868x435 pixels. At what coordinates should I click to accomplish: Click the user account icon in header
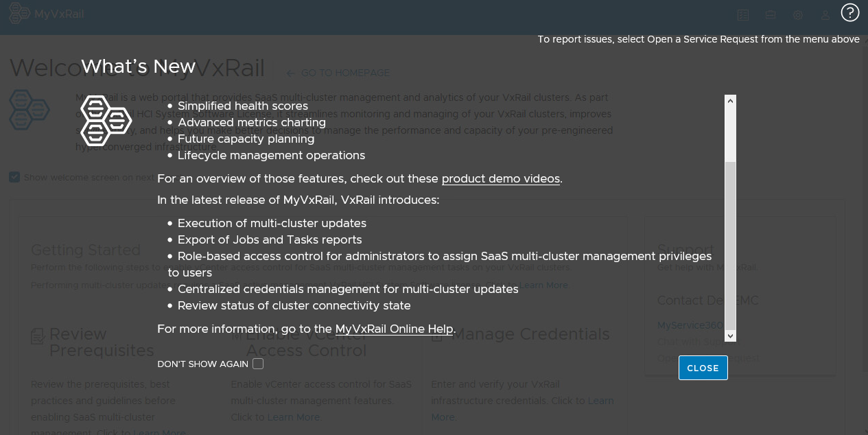[825, 15]
